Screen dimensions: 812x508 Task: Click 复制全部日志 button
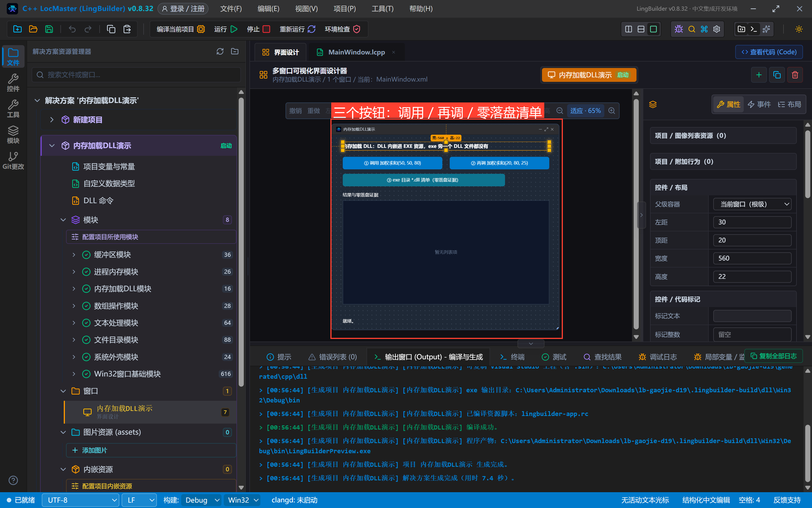773,356
